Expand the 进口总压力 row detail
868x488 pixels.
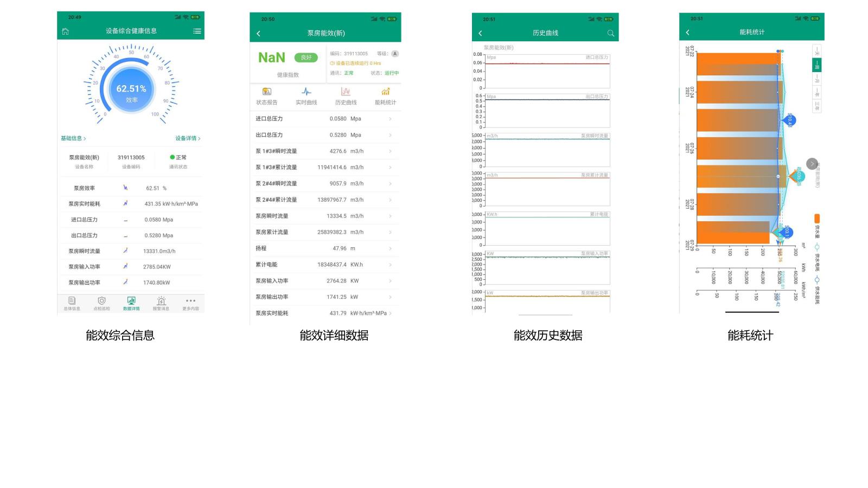tap(391, 118)
